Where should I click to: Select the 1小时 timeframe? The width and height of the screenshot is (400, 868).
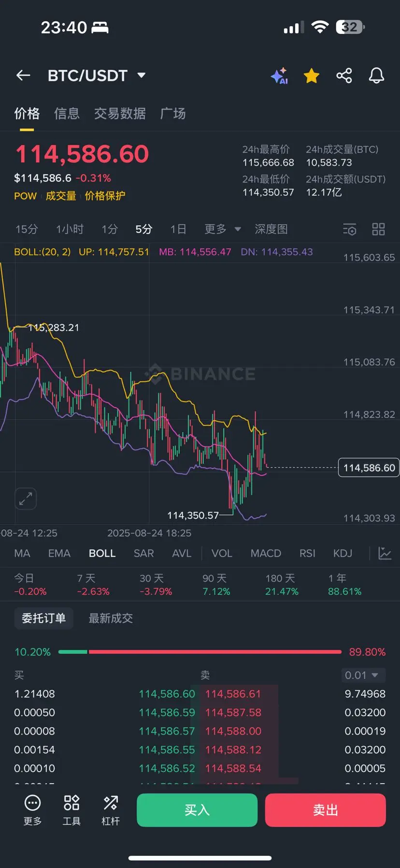pyautogui.click(x=70, y=229)
